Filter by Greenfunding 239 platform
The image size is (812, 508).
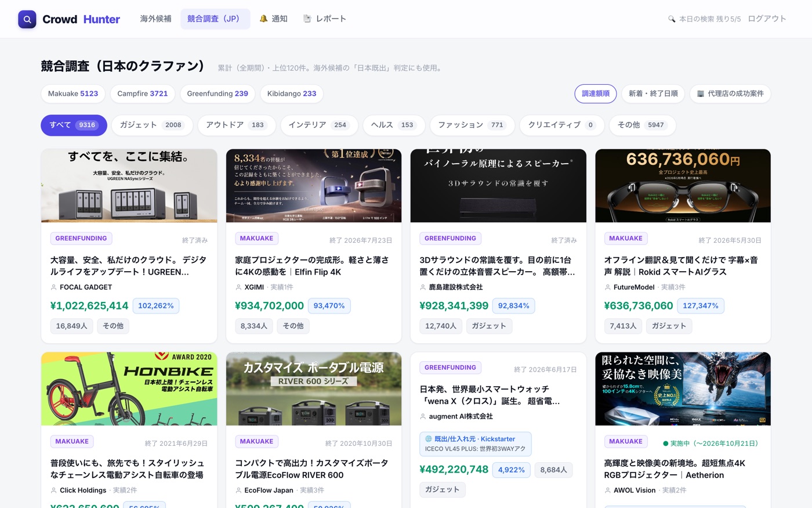pos(217,93)
